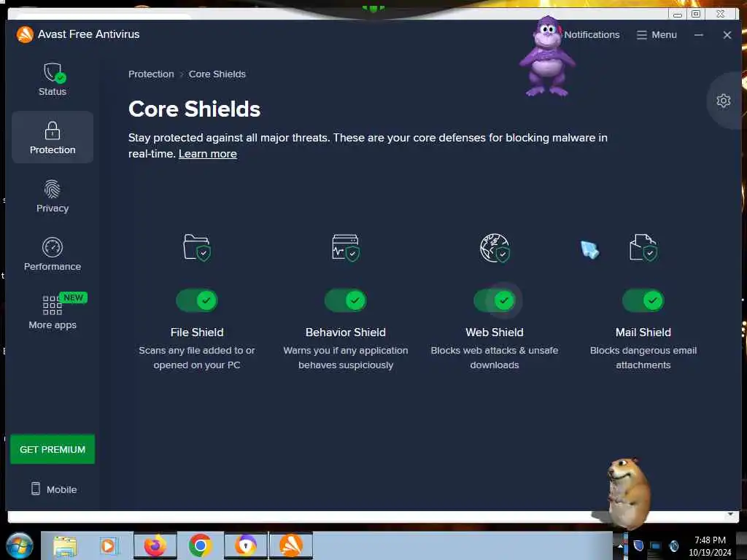Toggle the Web Shield switch

click(495, 300)
